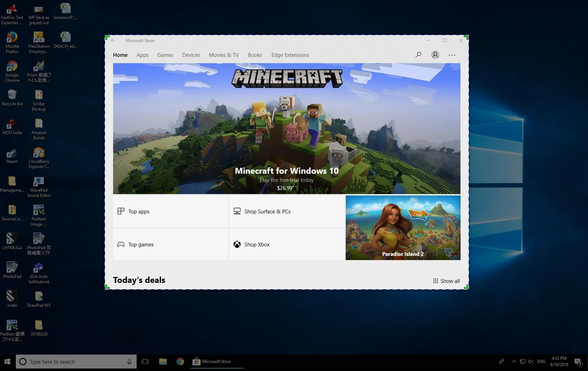Select the Edge Extensions tab
Screen dimensions: 588x371
coord(290,55)
